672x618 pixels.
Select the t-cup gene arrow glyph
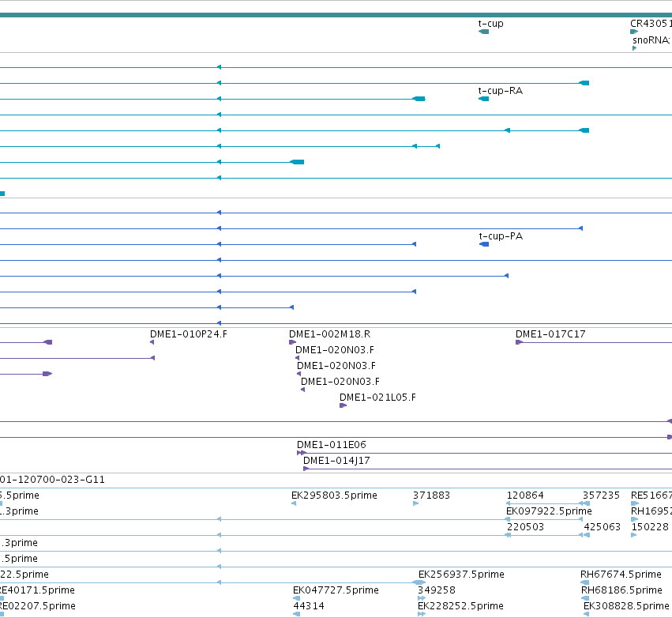pos(483,32)
